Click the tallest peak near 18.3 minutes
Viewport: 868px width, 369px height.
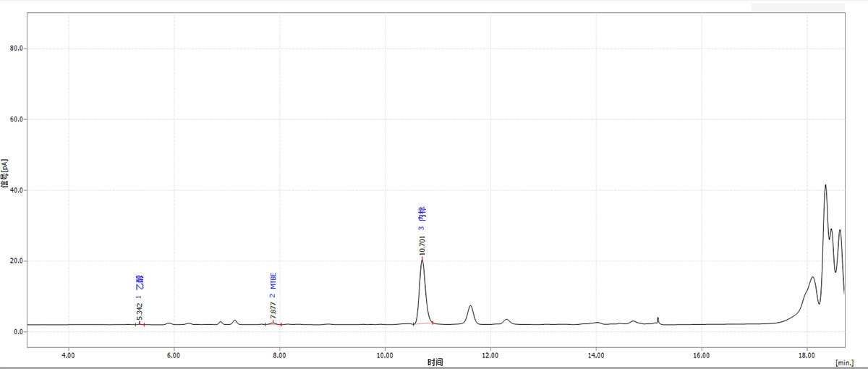[x=825, y=185]
